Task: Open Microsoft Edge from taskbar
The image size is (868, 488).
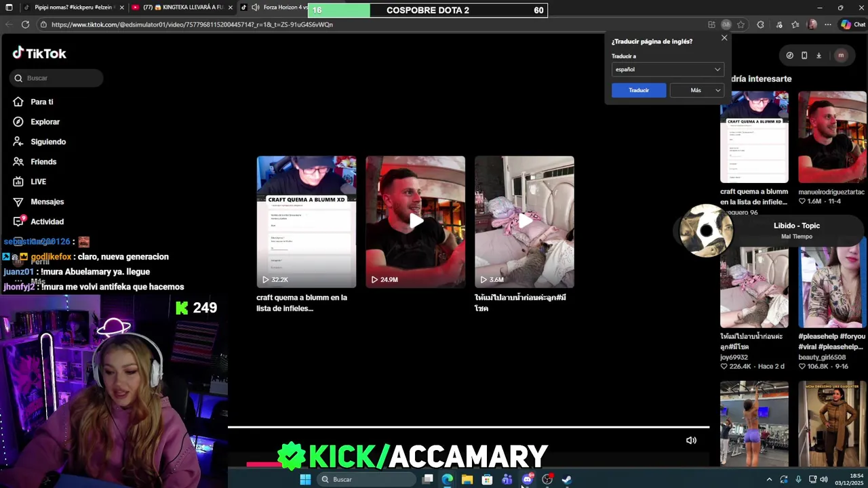Action: pyautogui.click(x=448, y=479)
